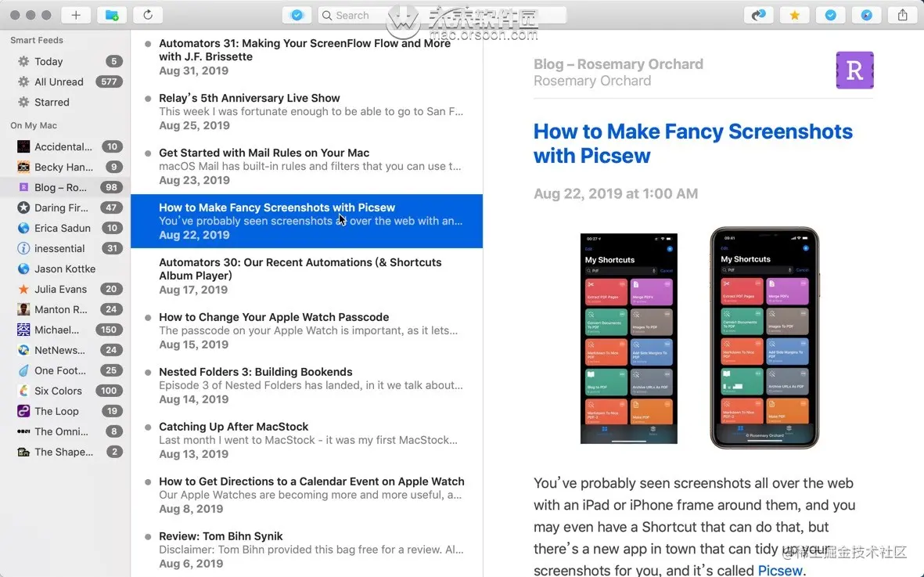Open article in browser Safari icon
The width and height of the screenshot is (924, 577).
coord(866,15)
